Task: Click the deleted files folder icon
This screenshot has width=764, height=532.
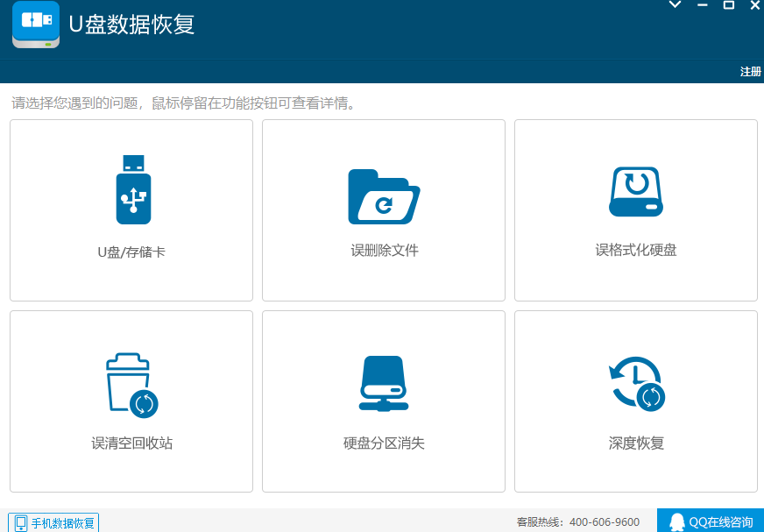Action: 383,196
